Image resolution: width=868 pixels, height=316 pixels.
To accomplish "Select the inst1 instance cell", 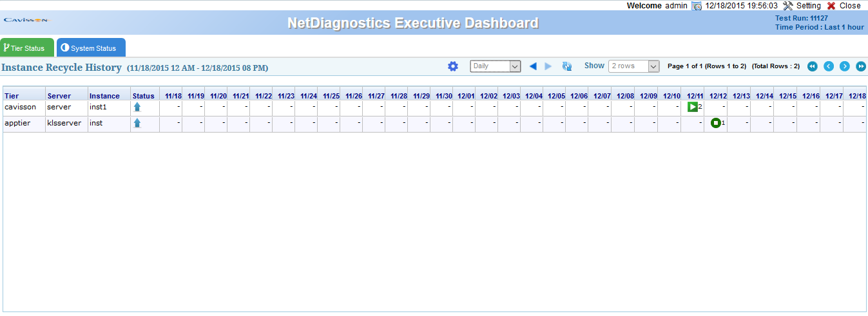I will coord(110,107).
